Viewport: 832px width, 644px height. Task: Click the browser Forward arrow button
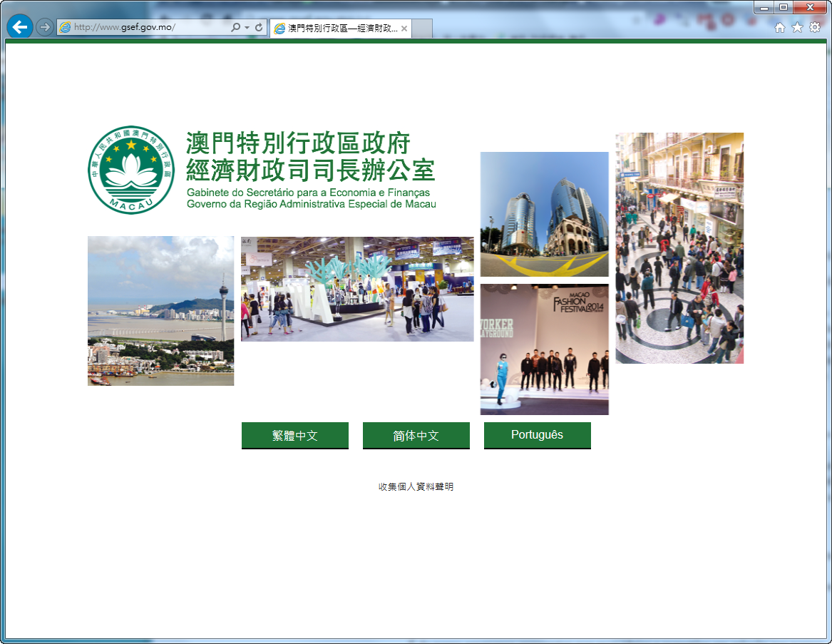(x=44, y=27)
